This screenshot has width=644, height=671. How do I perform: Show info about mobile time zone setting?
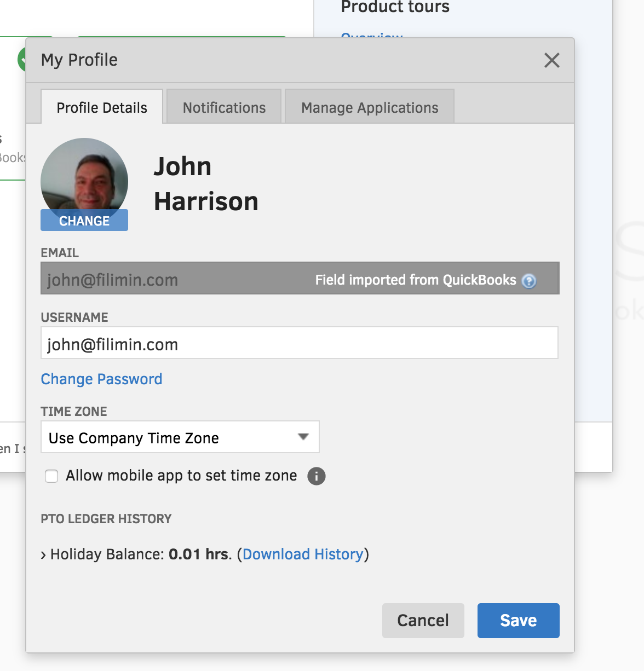(317, 476)
